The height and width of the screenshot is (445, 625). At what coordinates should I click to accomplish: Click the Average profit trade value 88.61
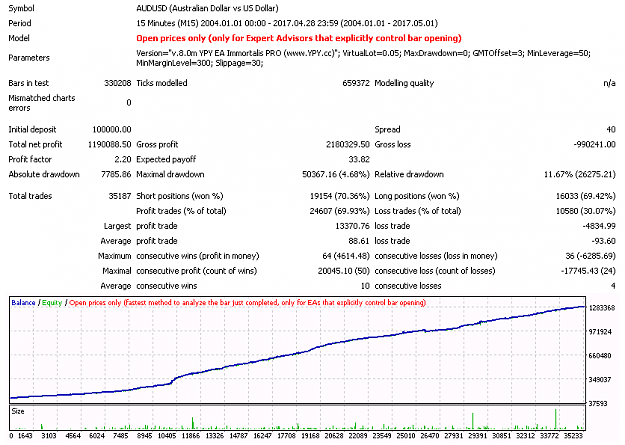(x=359, y=241)
